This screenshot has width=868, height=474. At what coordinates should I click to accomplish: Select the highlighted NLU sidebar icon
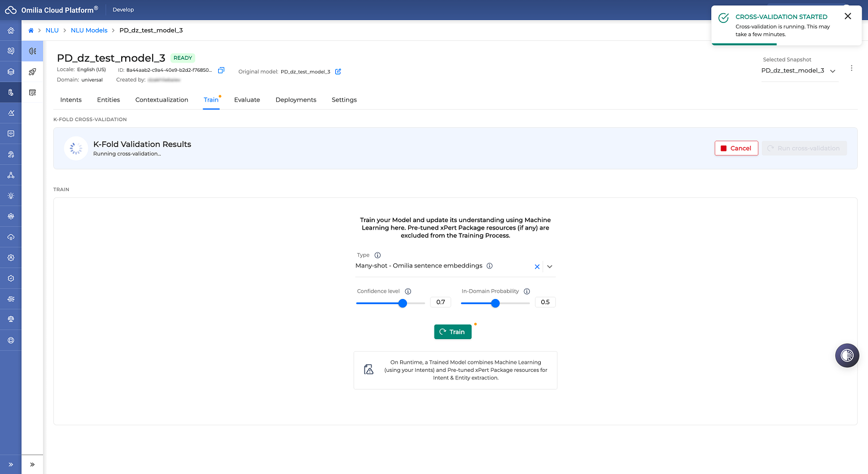(10, 92)
